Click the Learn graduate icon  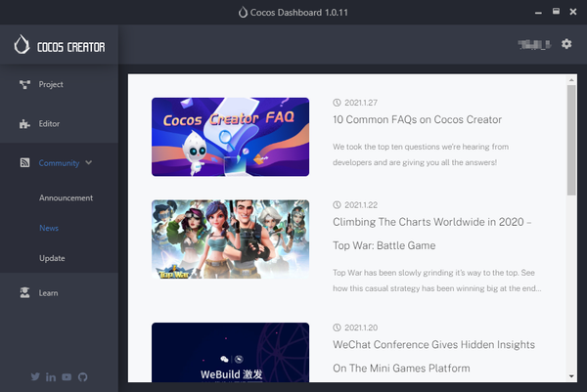point(24,293)
